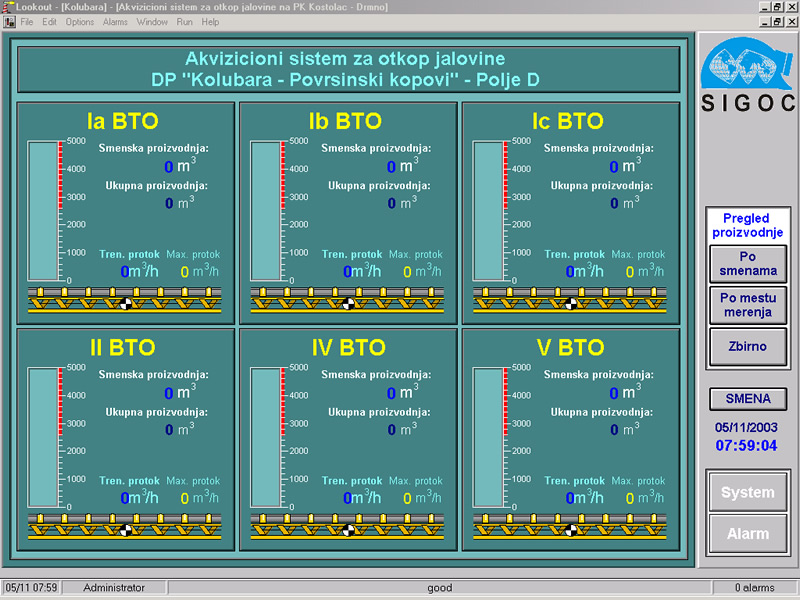The height and width of the screenshot is (600, 800).
Task: Click IV BTO Smenska proizvodnja value
Action: pos(391,393)
